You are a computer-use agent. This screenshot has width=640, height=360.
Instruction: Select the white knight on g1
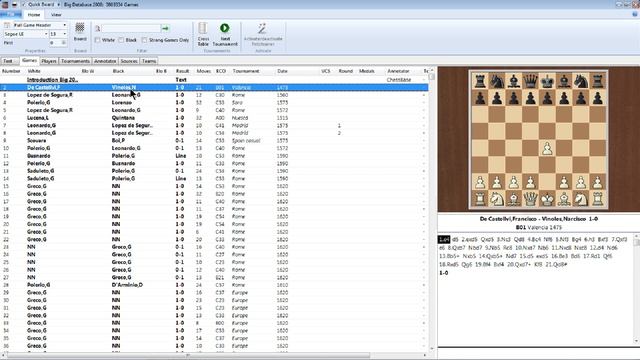[x=580, y=199]
